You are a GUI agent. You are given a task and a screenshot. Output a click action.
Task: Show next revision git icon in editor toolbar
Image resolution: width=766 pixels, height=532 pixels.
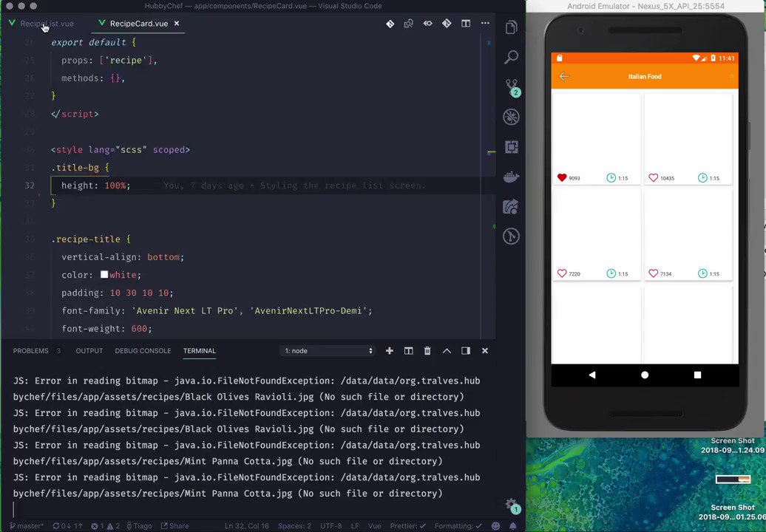[447, 24]
